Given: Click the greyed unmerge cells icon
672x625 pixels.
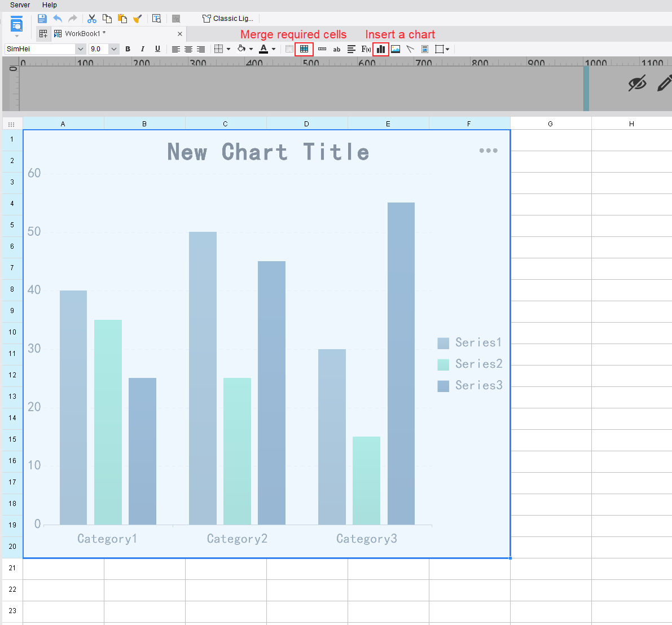Looking at the screenshot, I should coord(289,49).
